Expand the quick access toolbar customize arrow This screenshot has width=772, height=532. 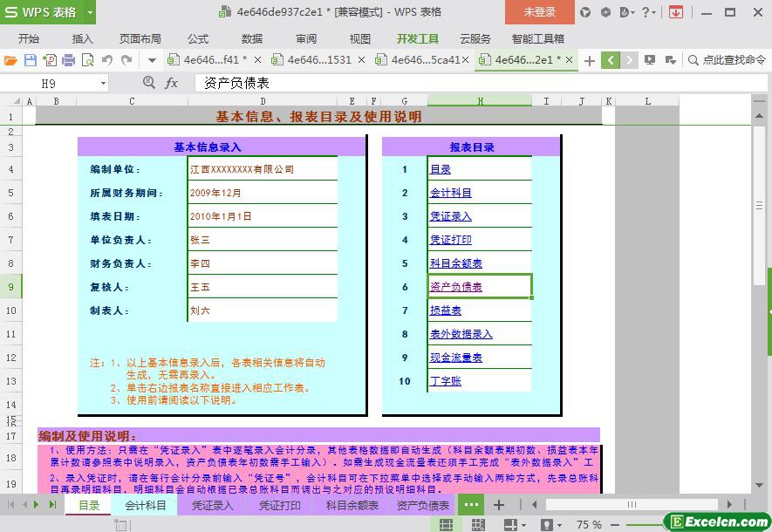pos(152,60)
